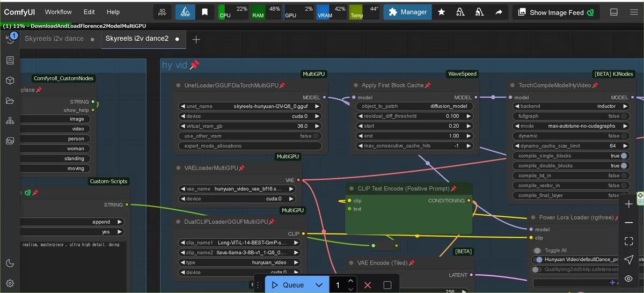This screenshot has width=644, height=293.
Task: Click pin on VAELoaderMultiGPU node title
Action: coord(241,168)
